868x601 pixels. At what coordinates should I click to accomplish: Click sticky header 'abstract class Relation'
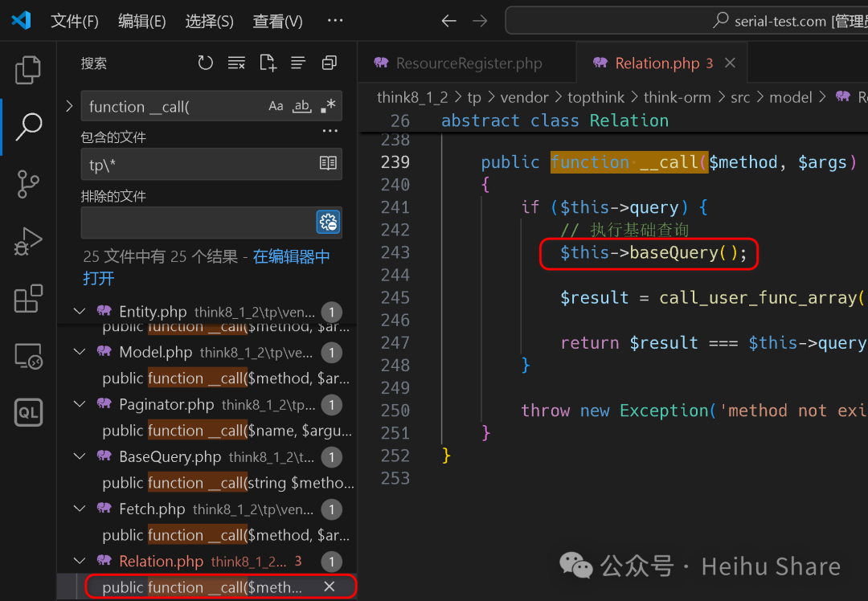[555, 121]
